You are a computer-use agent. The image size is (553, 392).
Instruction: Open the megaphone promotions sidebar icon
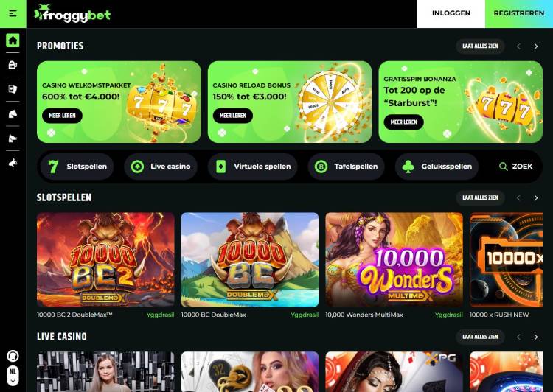point(13,163)
